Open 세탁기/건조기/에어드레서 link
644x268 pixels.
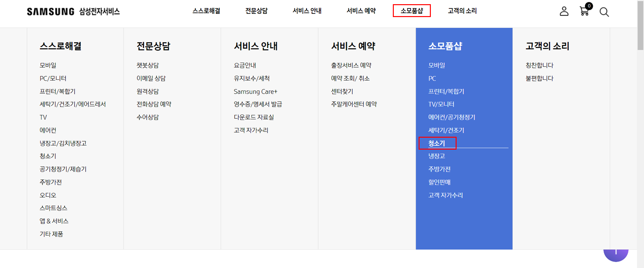(x=73, y=104)
